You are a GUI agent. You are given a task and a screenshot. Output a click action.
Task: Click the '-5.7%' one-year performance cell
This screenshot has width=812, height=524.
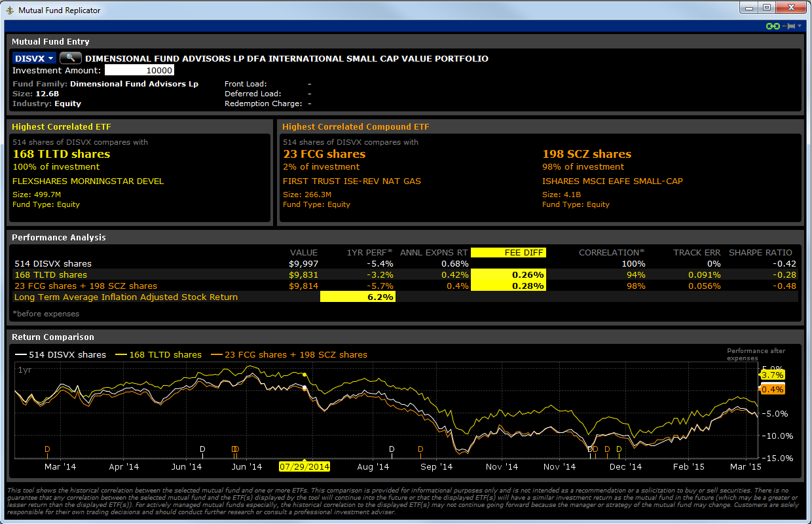coord(381,286)
